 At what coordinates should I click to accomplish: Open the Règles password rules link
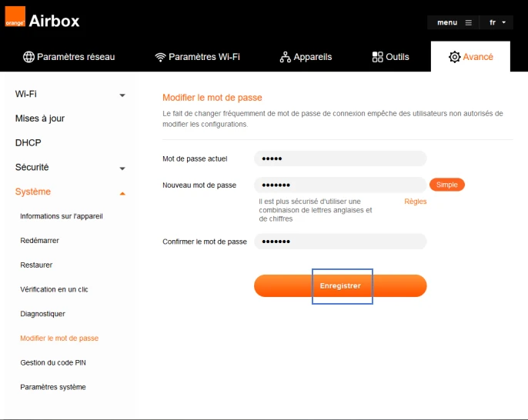pyautogui.click(x=415, y=202)
